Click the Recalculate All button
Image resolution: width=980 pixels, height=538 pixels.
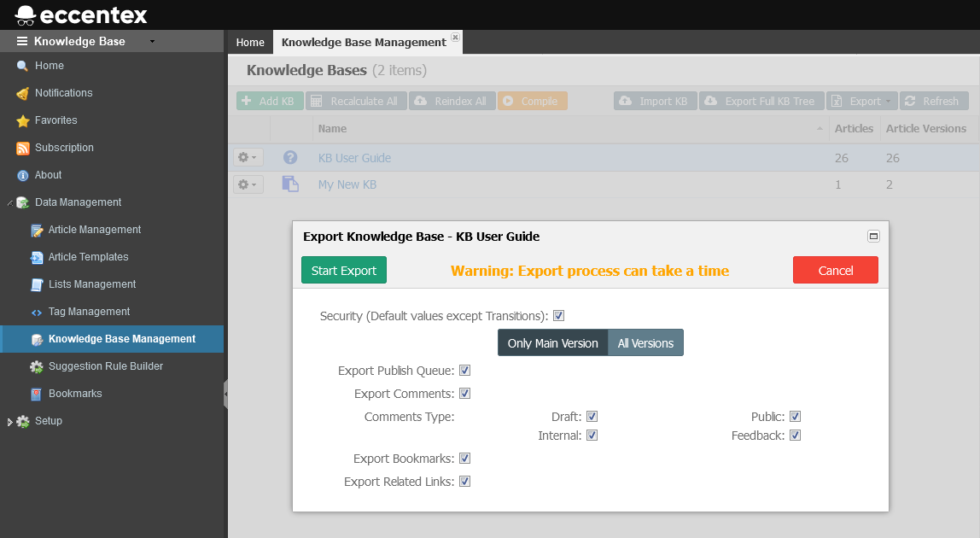[x=356, y=101]
